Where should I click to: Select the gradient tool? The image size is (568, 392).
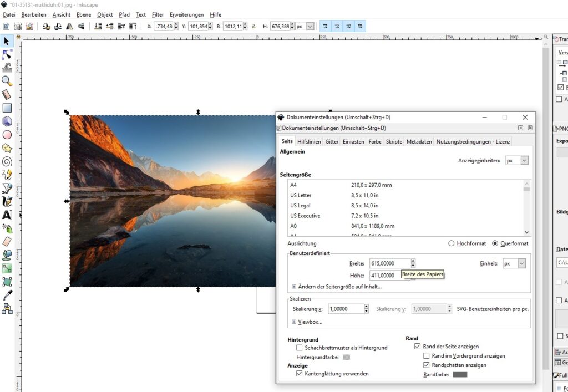click(7, 268)
